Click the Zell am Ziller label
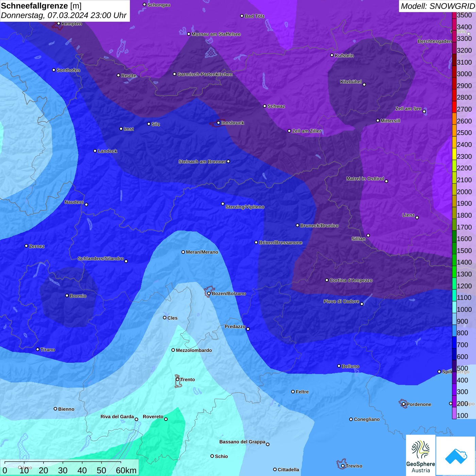 point(306,131)
